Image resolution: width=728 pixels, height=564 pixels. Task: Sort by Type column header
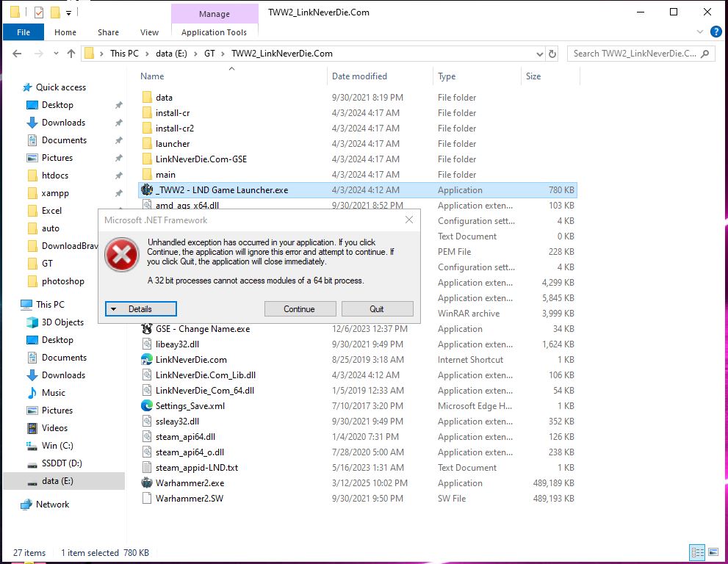[477, 76]
